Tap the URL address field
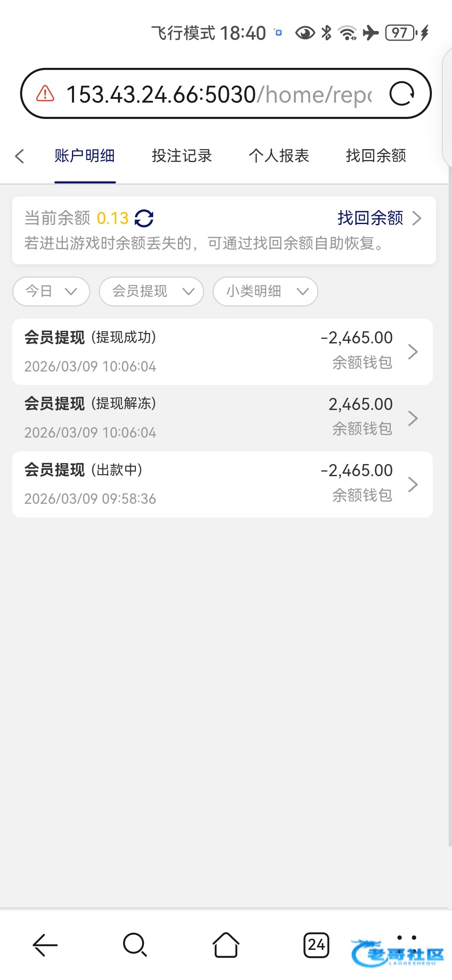Viewport: 452px width, 980px height. (x=218, y=94)
